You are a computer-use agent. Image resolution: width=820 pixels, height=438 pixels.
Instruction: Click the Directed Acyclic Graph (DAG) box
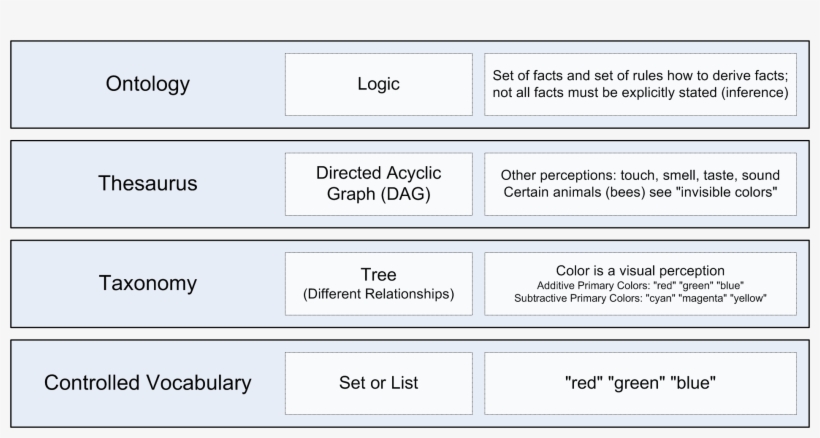pyautogui.click(x=378, y=184)
